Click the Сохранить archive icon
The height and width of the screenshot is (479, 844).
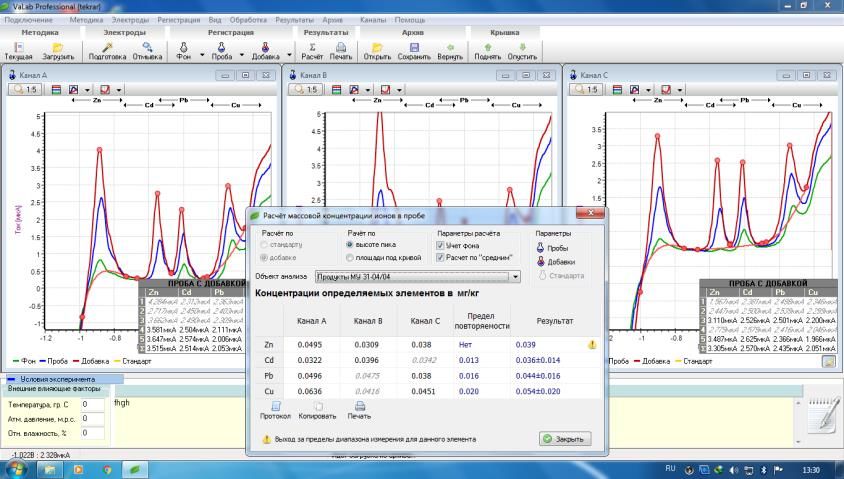414,47
